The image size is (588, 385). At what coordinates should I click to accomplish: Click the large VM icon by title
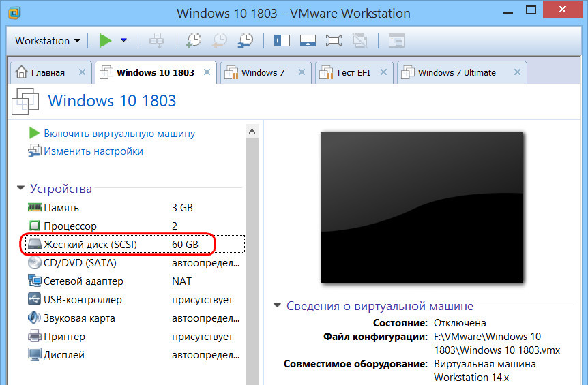pyautogui.click(x=25, y=101)
